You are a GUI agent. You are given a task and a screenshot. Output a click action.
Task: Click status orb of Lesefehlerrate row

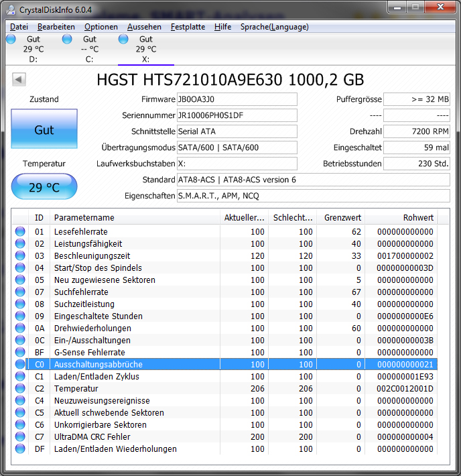click(20, 231)
